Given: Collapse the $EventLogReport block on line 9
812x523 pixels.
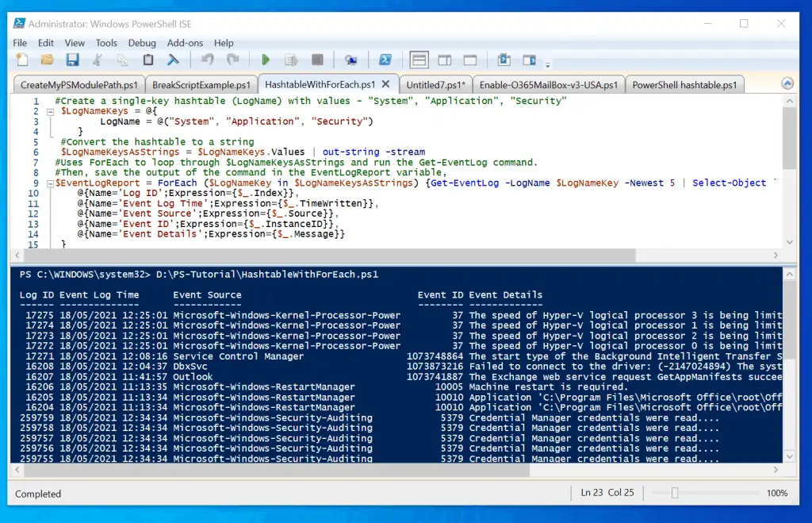Looking at the screenshot, I should pos(50,183).
